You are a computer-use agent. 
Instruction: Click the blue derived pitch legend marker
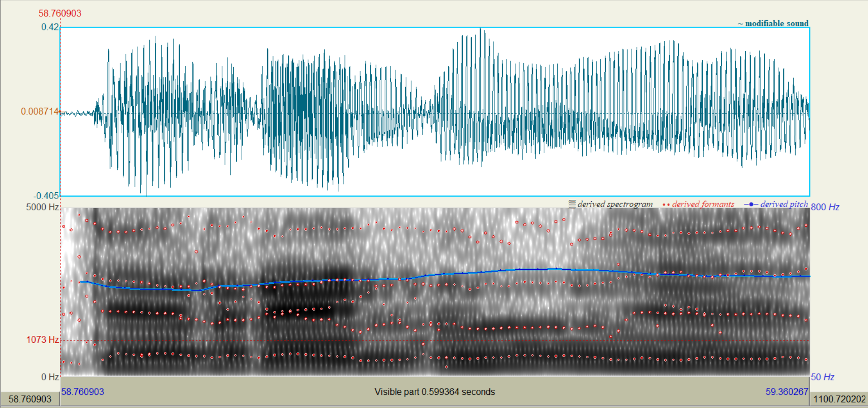pyautogui.click(x=751, y=204)
